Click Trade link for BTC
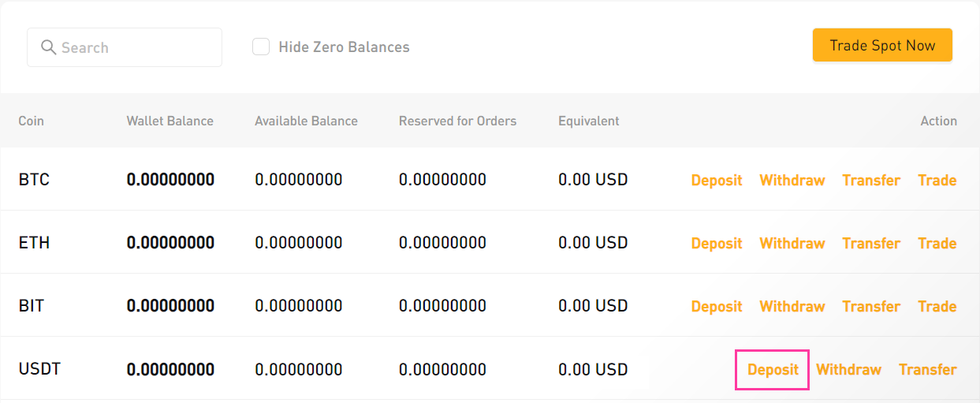The image size is (980, 403). tap(937, 181)
